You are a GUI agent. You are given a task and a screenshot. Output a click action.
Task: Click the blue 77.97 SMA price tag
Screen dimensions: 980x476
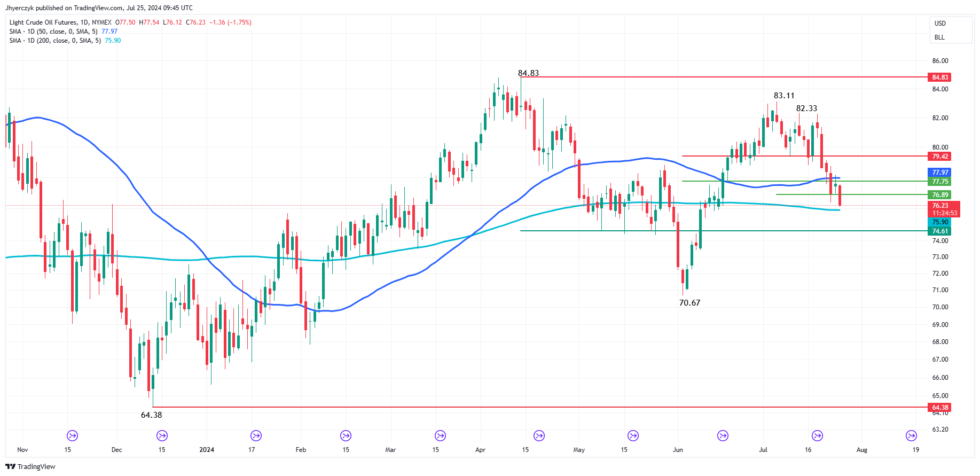coord(940,172)
